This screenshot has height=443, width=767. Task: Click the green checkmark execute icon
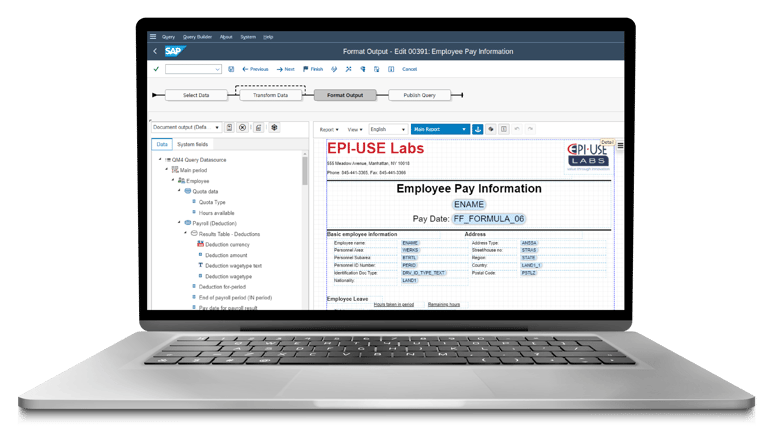click(156, 69)
